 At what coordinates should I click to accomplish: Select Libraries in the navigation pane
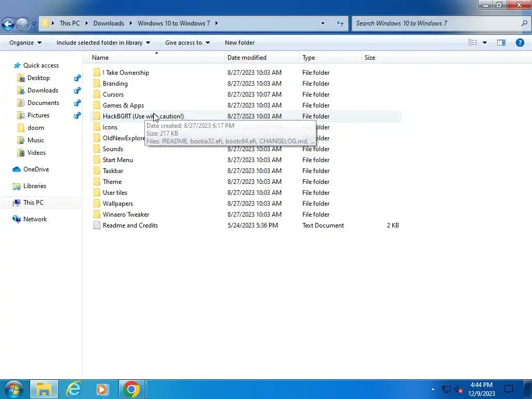point(29,186)
